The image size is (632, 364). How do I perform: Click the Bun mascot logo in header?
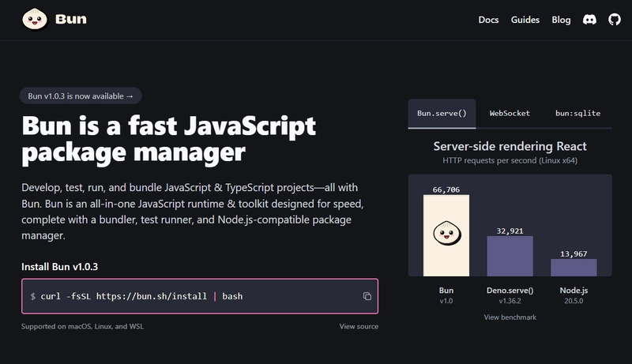coord(35,19)
